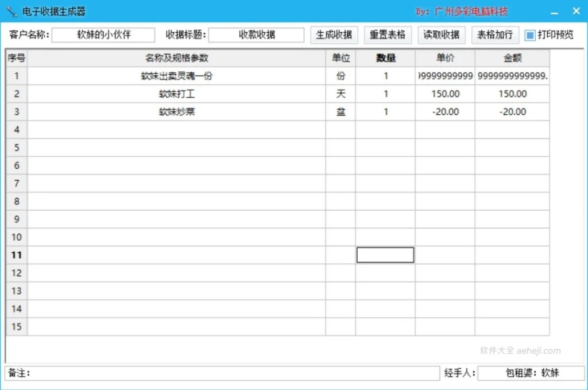Click the 重置表格 button

point(387,34)
